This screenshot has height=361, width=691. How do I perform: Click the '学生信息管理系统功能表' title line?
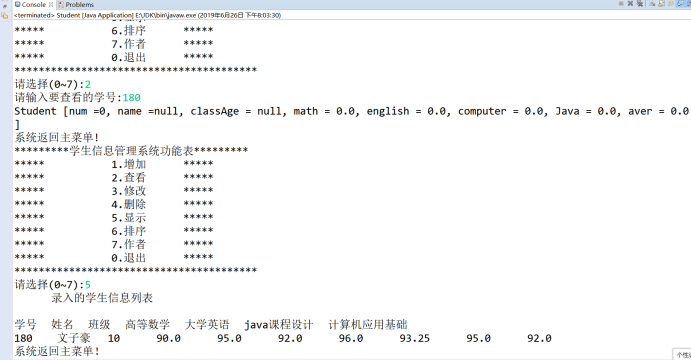point(131,151)
